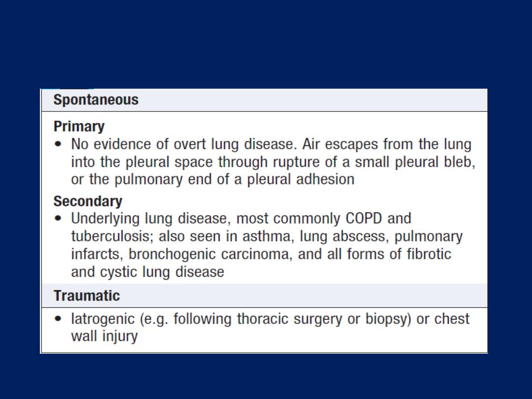Click the bullet under Secondary
Screen dimensions: 532x399
(58, 219)
